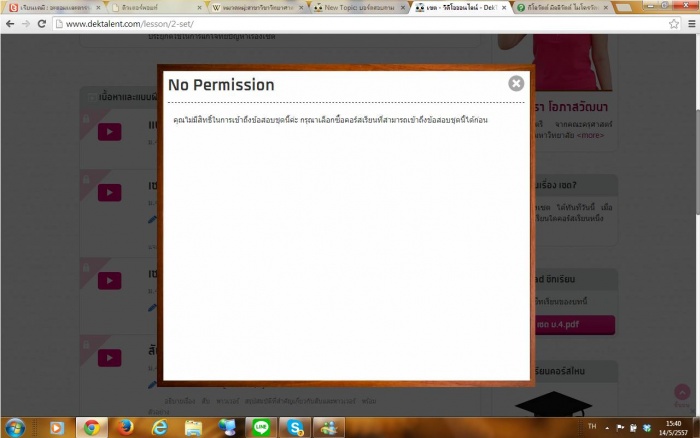Launch Firefox from the taskbar
This screenshot has height=438, width=700.
[125, 427]
